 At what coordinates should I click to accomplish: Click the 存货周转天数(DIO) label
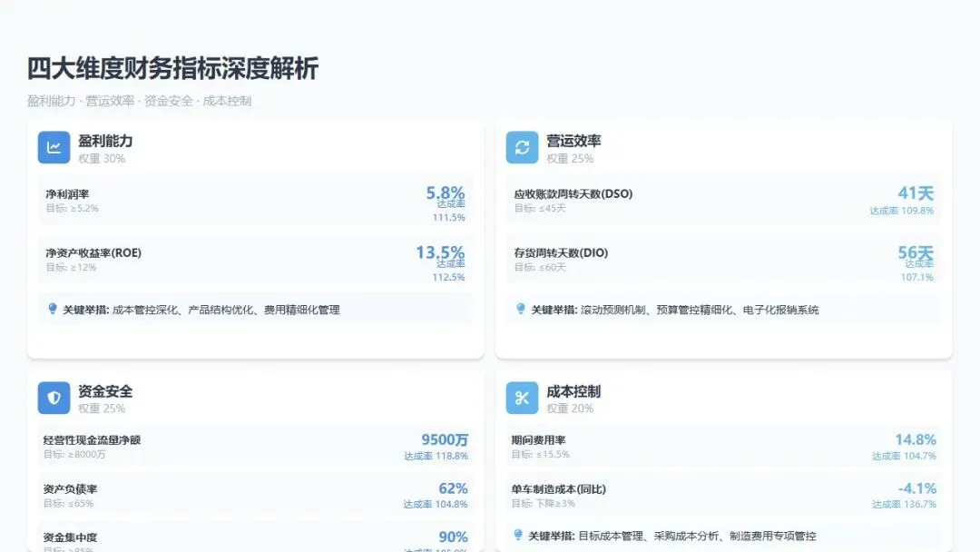tap(562, 253)
